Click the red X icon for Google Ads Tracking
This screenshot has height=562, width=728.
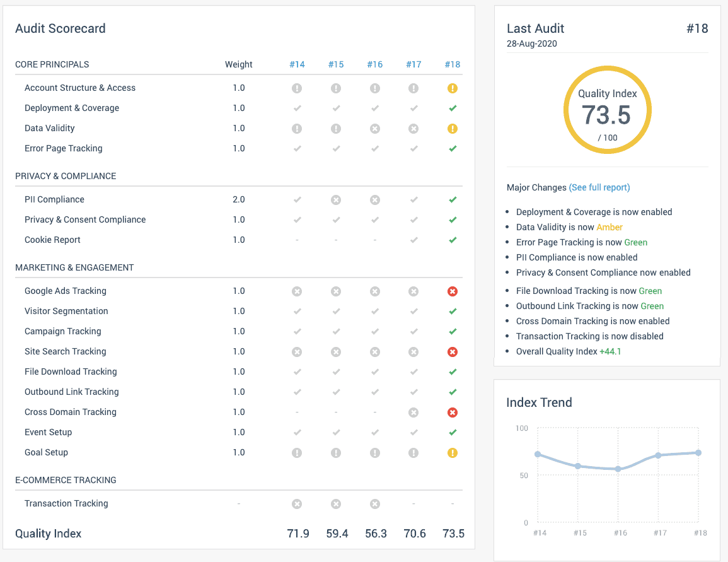[x=453, y=291]
